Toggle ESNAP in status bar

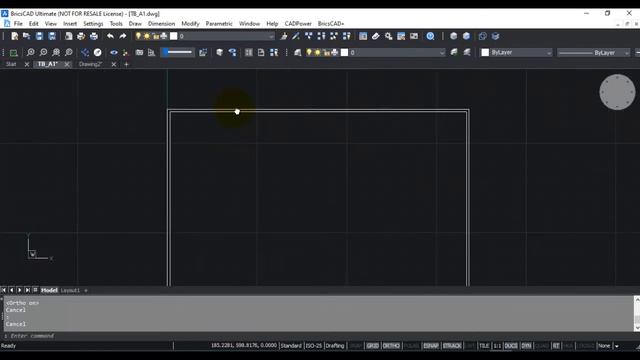[x=431, y=346]
